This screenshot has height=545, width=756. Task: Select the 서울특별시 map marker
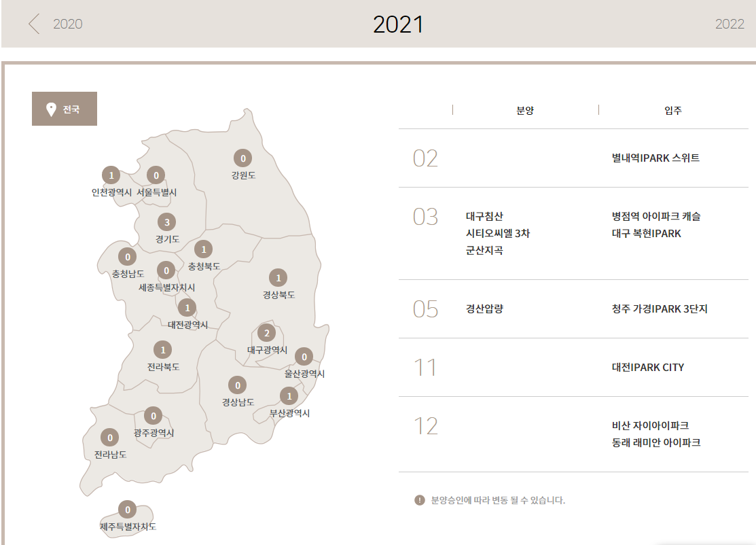pos(156,175)
